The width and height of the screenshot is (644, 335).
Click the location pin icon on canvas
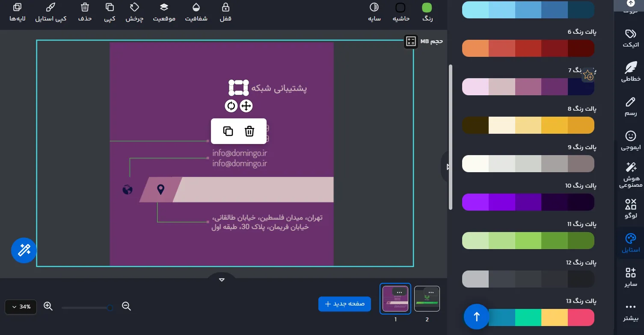tap(160, 189)
